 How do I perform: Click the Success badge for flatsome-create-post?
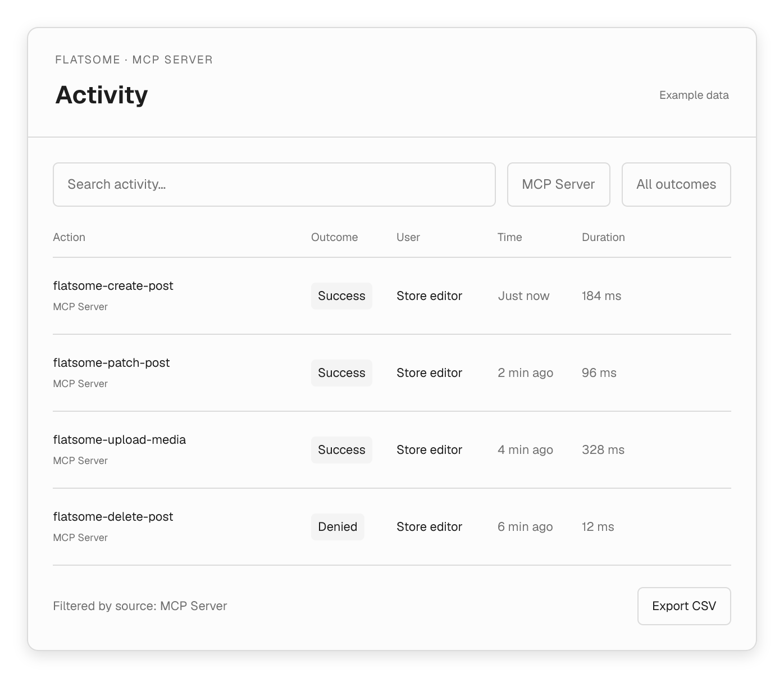point(341,296)
